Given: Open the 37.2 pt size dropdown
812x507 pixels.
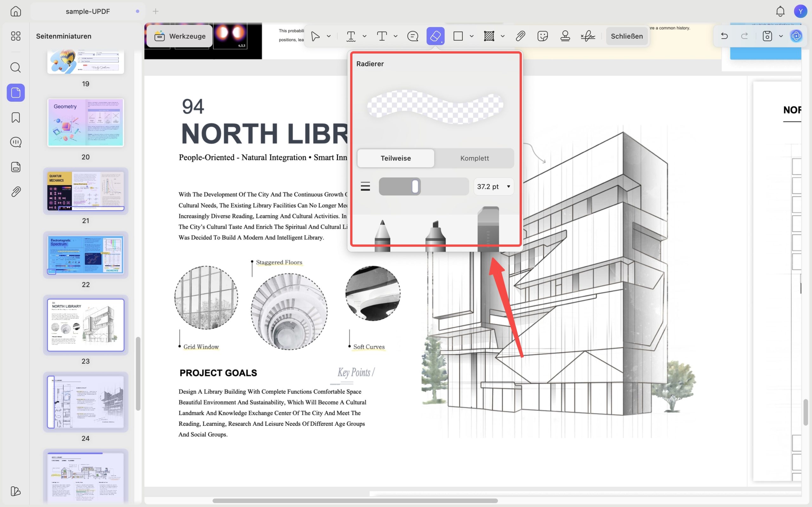Looking at the screenshot, I should tap(494, 186).
